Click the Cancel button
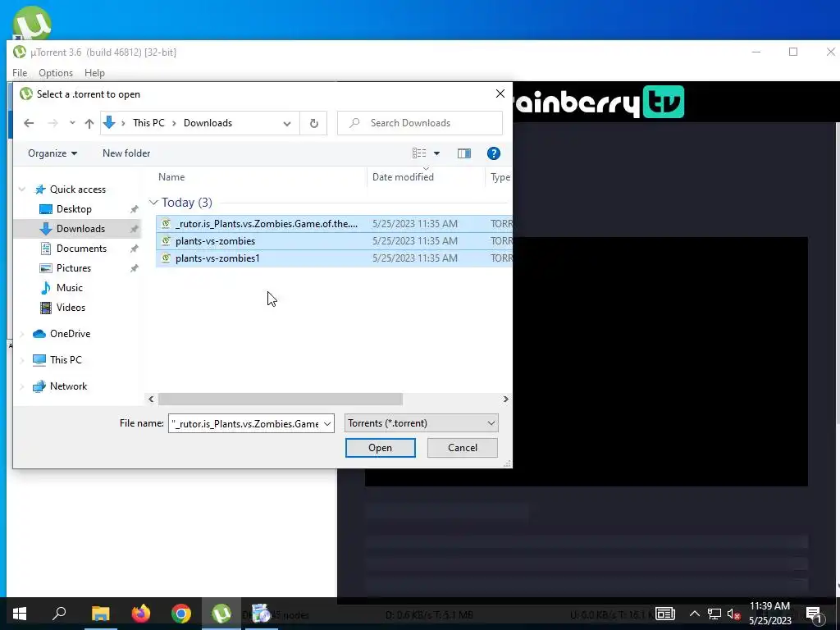The width and height of the screenshot is (840, 630). pyautogui.click(x=463, y=448)
